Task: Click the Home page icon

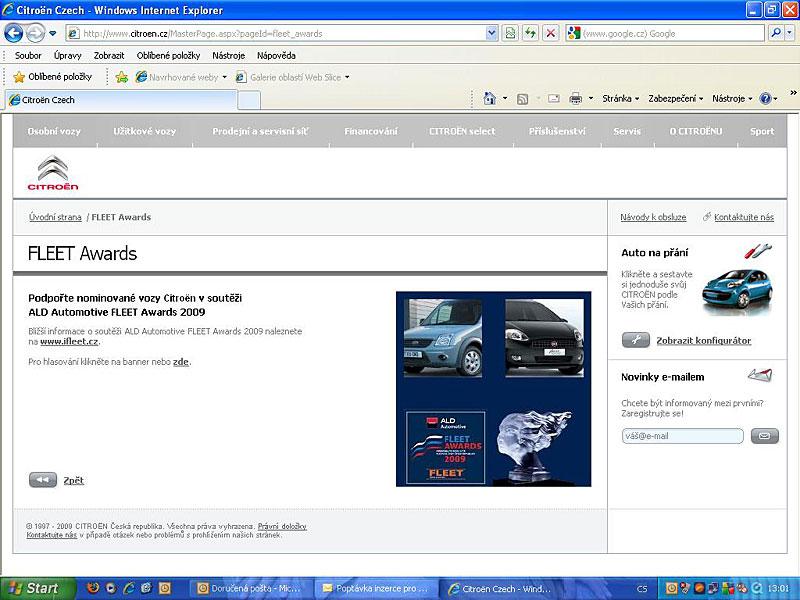Action: pos(490,98)
